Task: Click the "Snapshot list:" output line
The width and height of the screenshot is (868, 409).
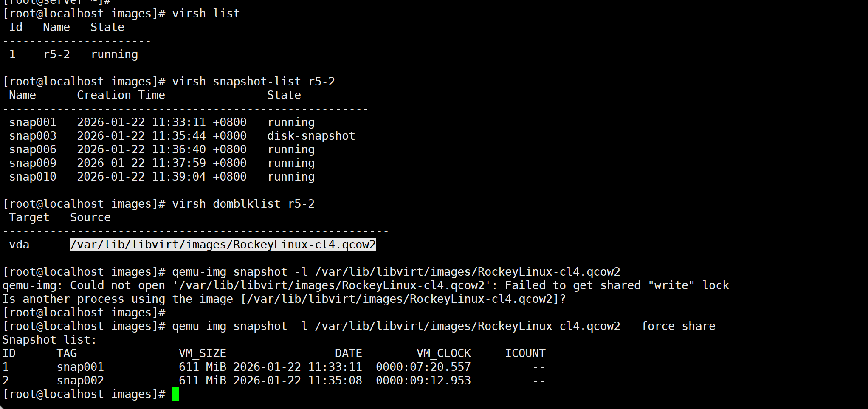Action: click(50, 340)
